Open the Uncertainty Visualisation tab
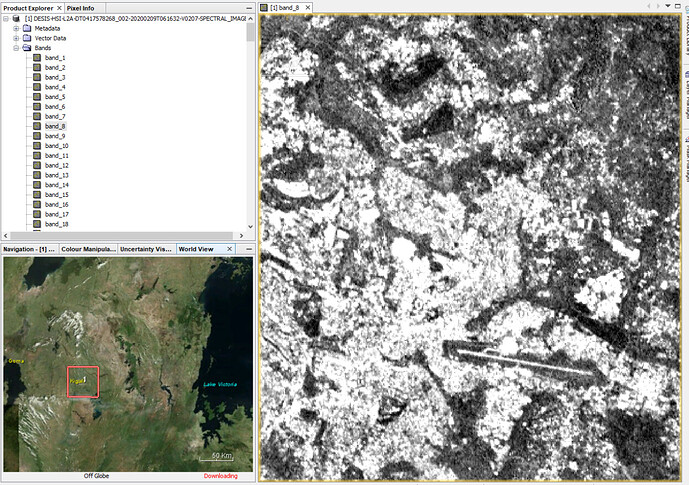 pyautogui.click(x=146, y=249)
